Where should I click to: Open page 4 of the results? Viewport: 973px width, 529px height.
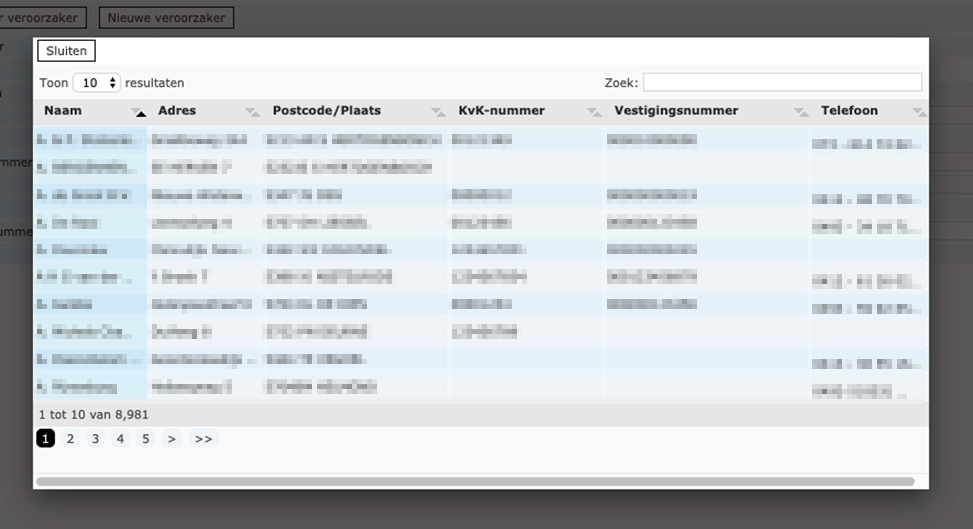(120, 439)
